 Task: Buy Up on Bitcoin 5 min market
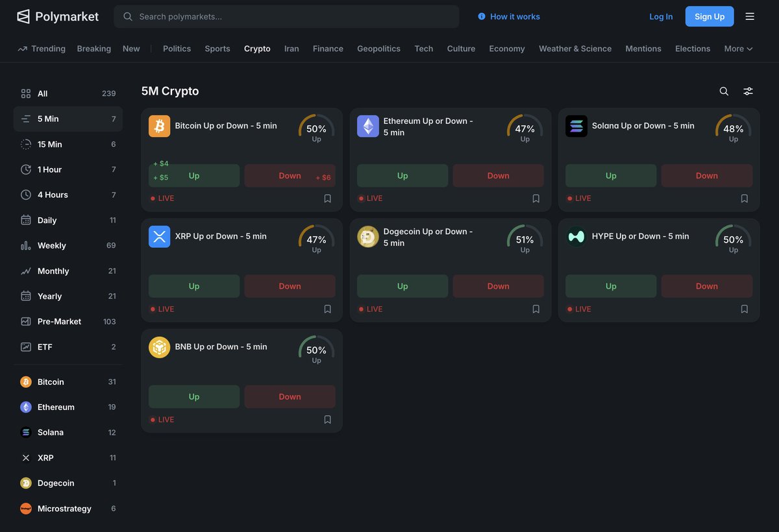194,176
